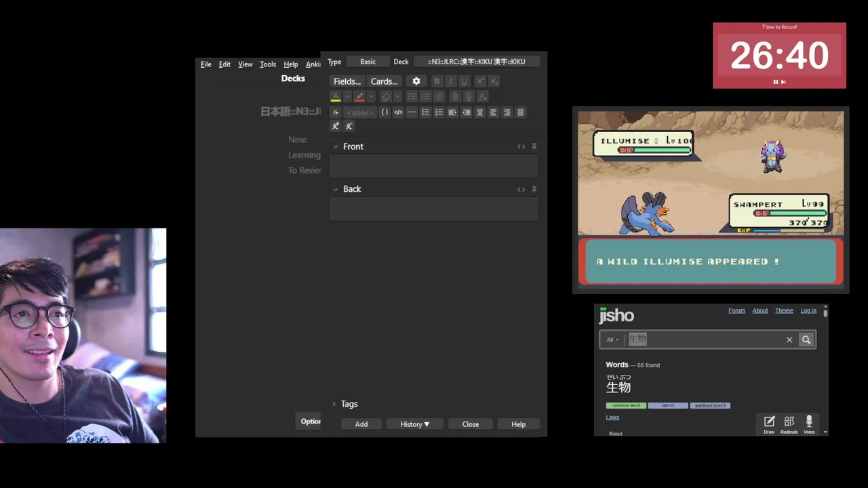
Task: Pause the focus timer
Action: point(776,82)
